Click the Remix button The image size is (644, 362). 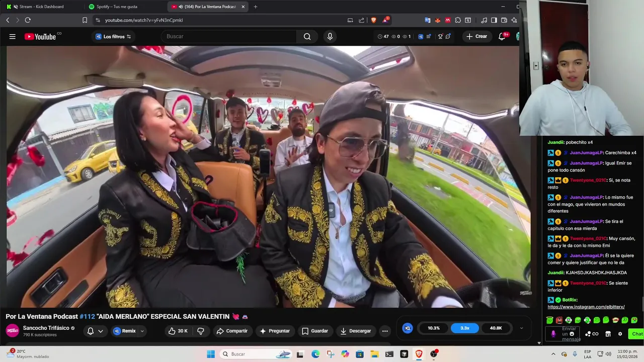(x=124, y=331)
